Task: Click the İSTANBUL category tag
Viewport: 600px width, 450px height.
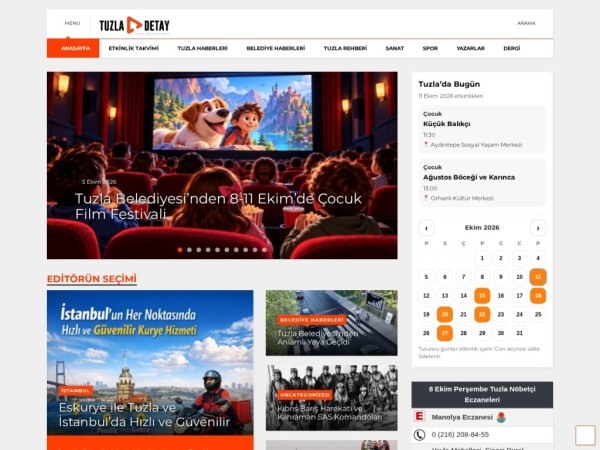Action: [x=75, y=391]
